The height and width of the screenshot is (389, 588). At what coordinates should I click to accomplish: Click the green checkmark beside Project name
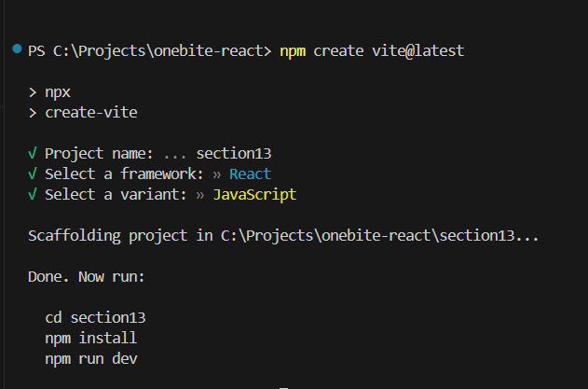(x=33, y=153)
